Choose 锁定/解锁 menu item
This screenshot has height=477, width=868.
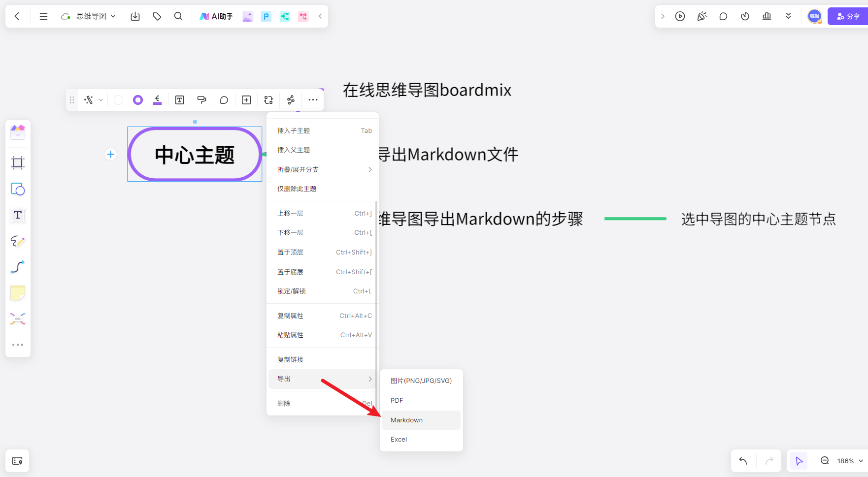point(323,291)
